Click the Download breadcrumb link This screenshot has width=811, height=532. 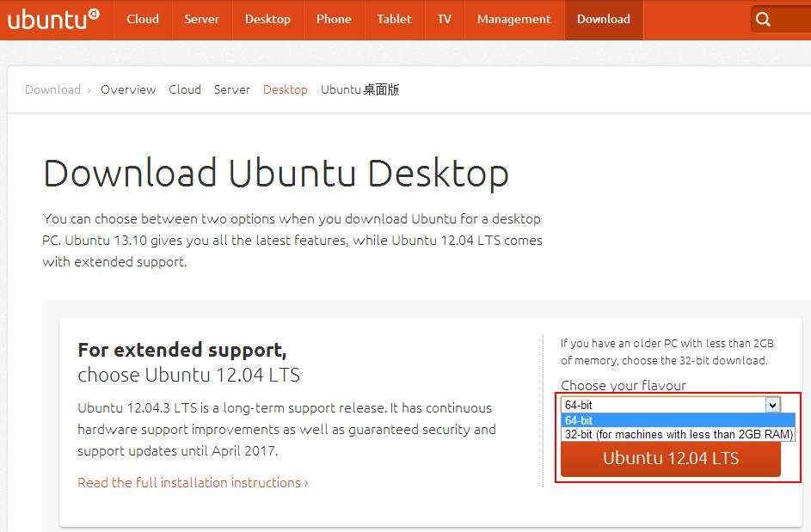52,89
